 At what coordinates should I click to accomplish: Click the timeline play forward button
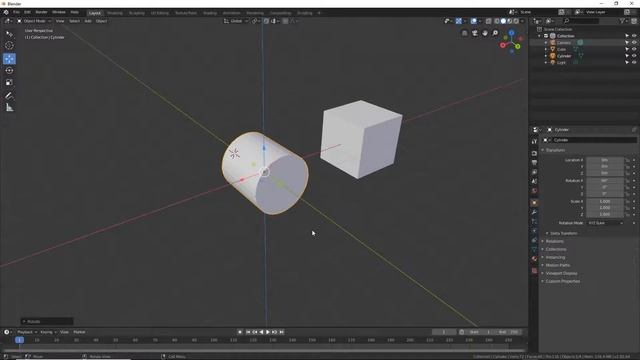tap(268, 332)
